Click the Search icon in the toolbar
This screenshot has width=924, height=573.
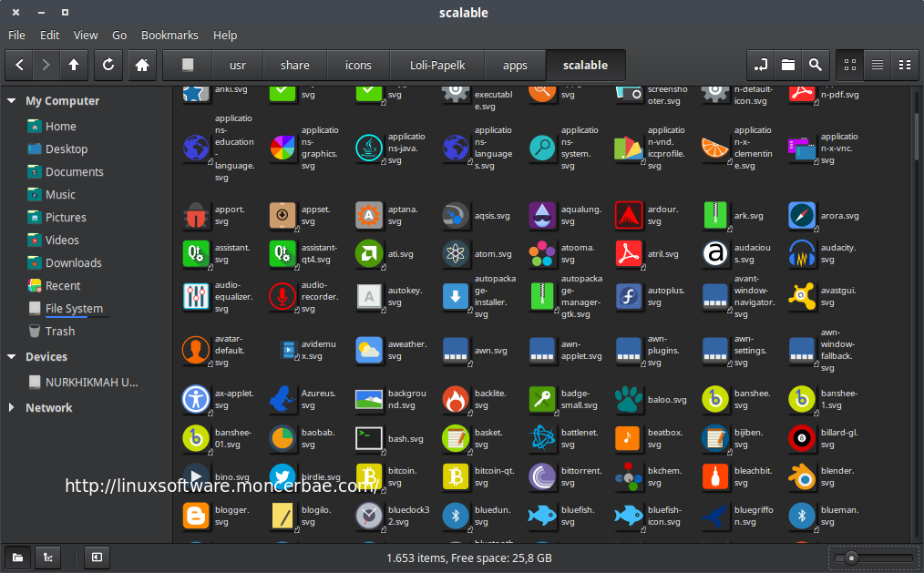tap(815, 65)
